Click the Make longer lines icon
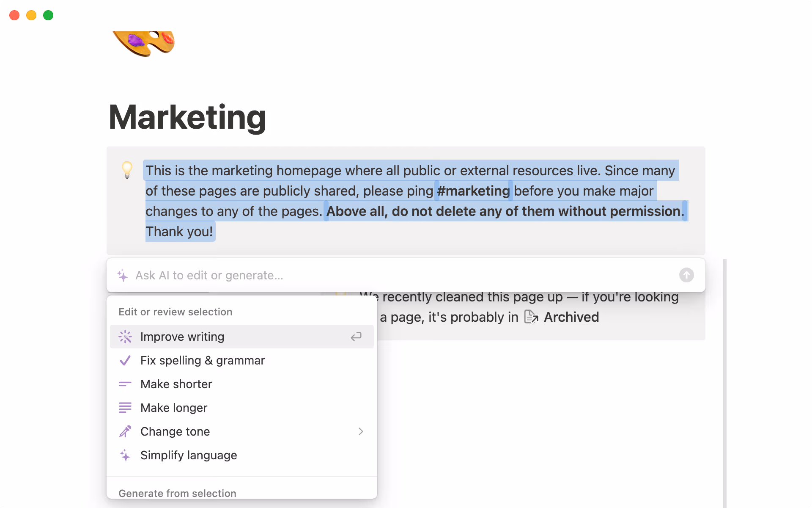The image size is (812, 508). point(125,408)
